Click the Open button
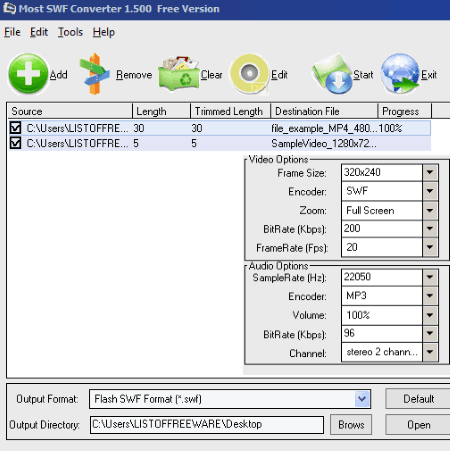 [418, 425]
